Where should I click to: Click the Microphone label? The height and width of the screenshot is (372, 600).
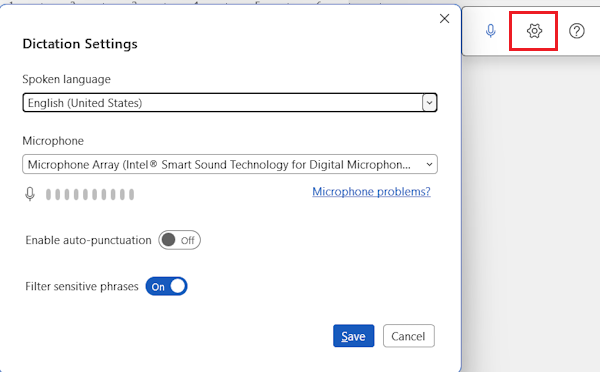pos(53,141)
